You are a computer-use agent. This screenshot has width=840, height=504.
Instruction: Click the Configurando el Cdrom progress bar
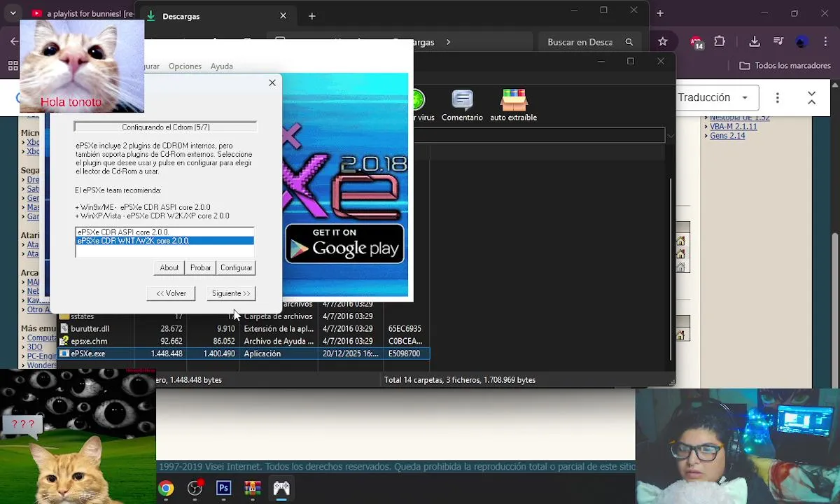[165, 127]
